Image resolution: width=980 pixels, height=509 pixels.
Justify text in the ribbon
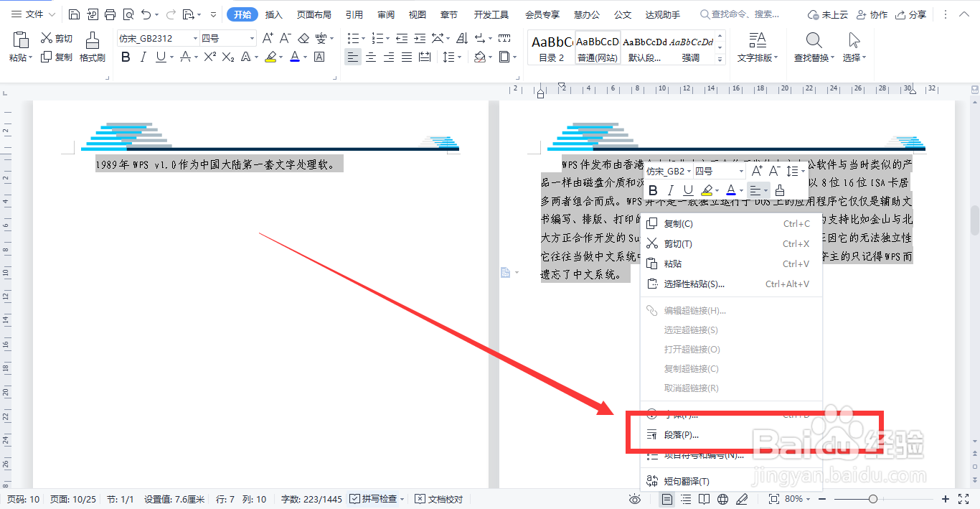(407, 57)
